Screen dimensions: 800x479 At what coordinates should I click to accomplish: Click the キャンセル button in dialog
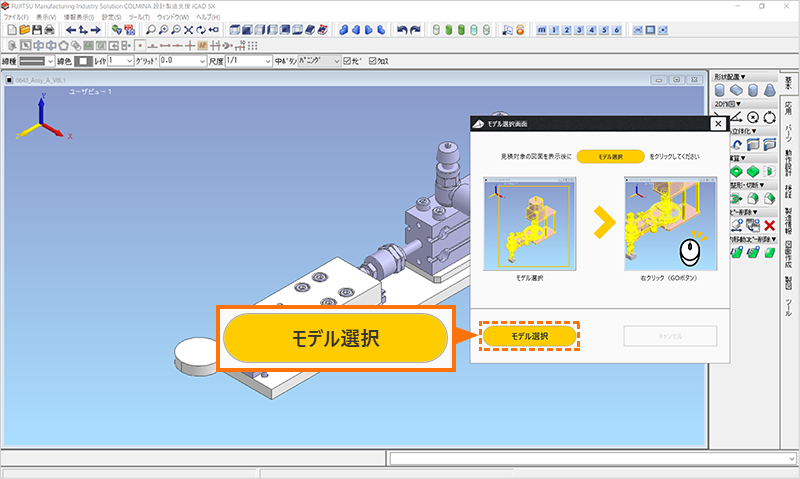pyautogui.click(x=670, y=336)
